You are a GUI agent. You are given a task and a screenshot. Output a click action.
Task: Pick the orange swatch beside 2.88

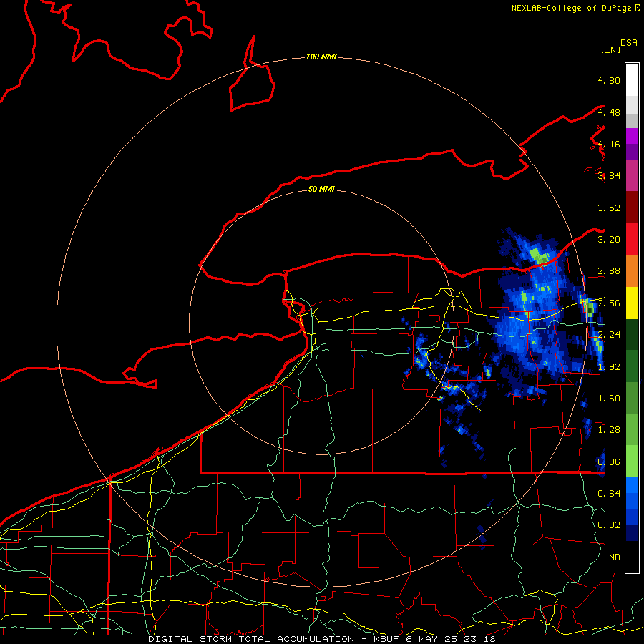point(632,270)
